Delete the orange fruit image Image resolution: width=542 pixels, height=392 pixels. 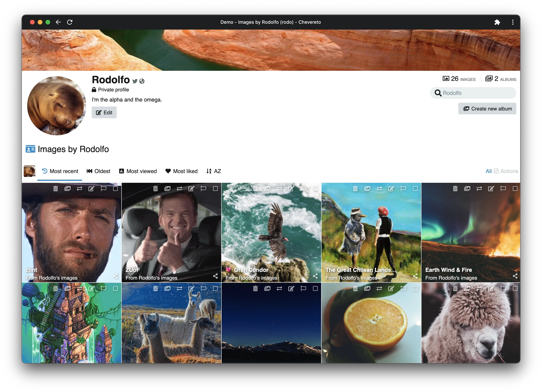(355, 289)
